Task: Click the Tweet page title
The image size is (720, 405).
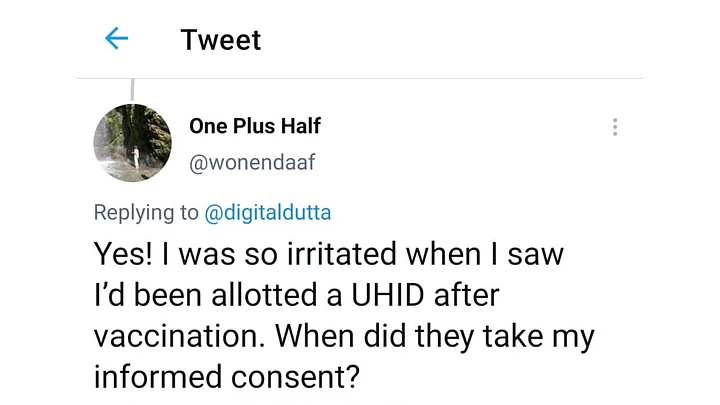Action: [220, 40]
